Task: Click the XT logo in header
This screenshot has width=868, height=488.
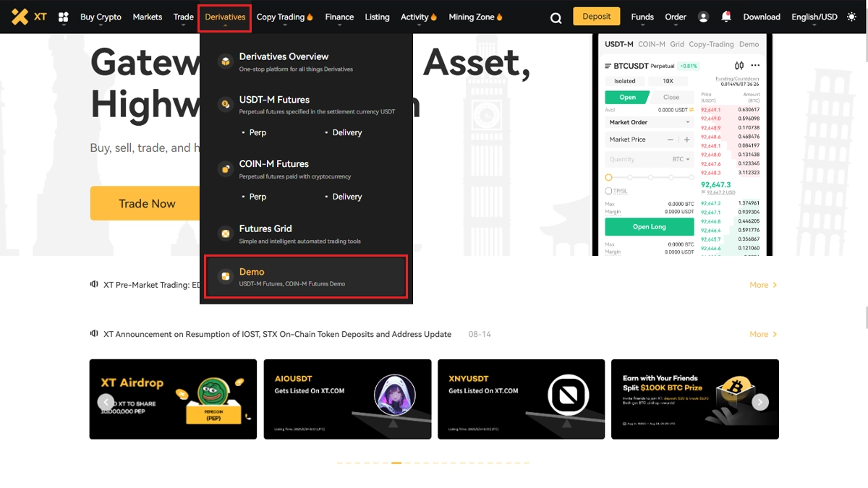Action: [x=29, y=17]
